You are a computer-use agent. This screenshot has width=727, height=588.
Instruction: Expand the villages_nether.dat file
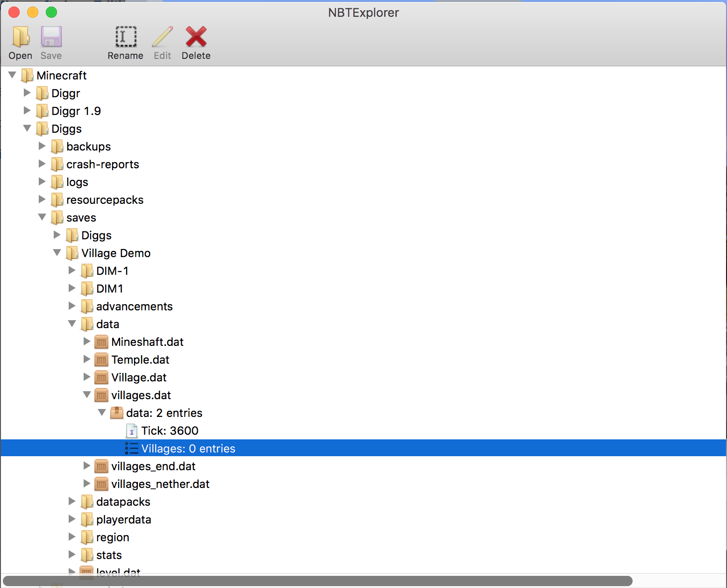pyautogui.click(x=87, y=483)
